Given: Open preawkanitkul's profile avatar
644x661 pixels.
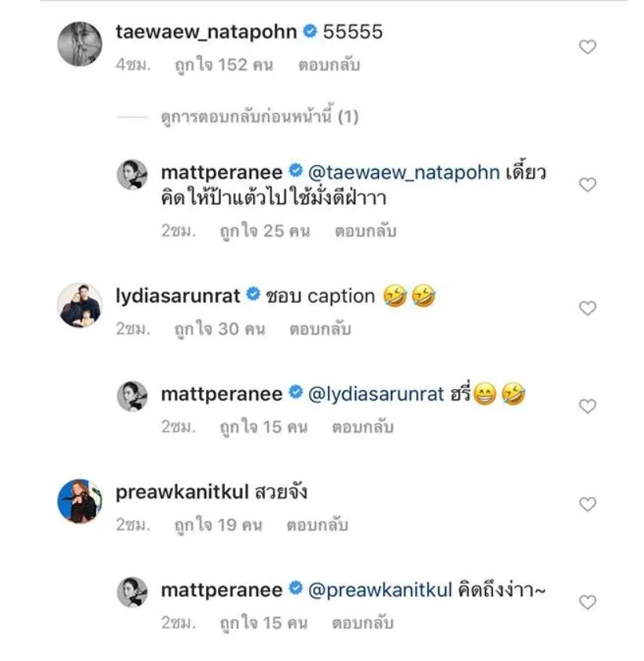Looking at the screenshot, I should [x=80, y=501].
